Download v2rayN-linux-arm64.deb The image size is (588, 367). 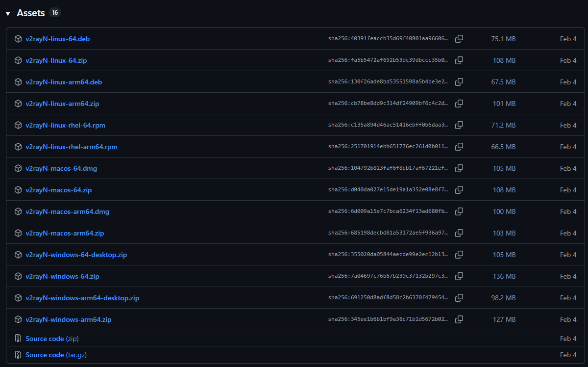click(64, 82)
